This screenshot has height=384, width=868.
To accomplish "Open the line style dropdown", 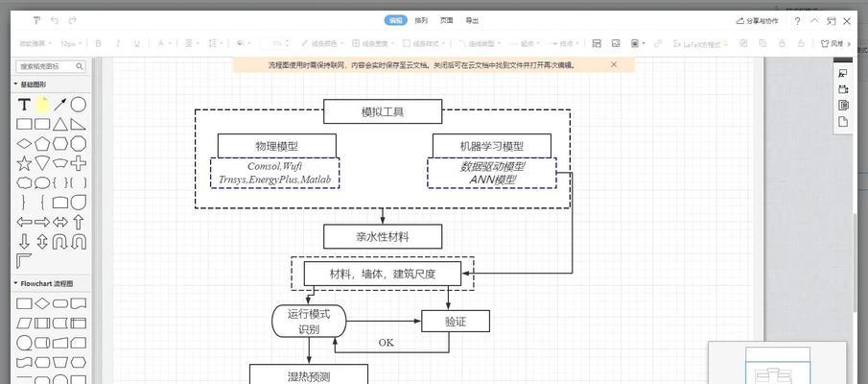I will [424, 43].
